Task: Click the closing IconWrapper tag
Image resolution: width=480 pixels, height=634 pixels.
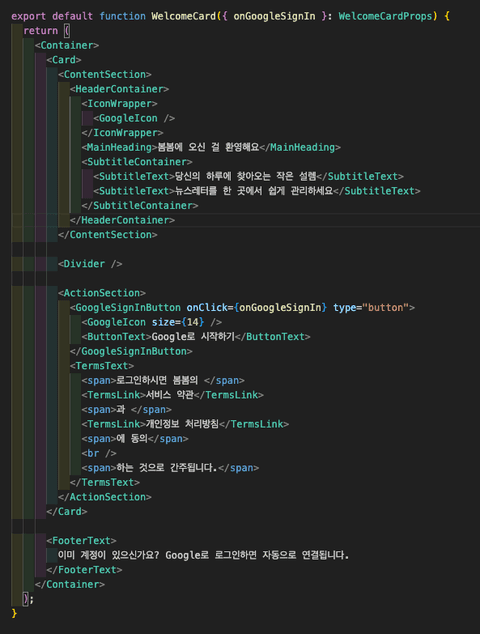Action: tap(122, 133)
